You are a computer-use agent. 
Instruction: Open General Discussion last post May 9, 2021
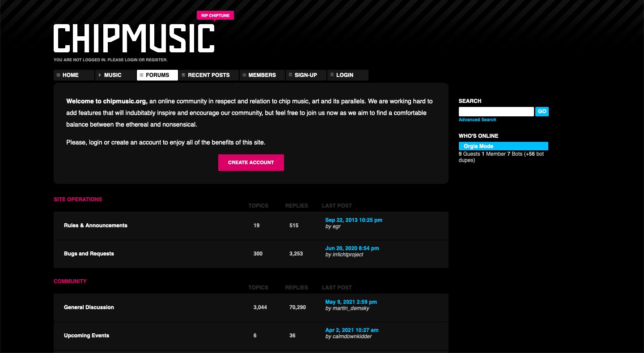pyautogui.click(x=351, y=302)
